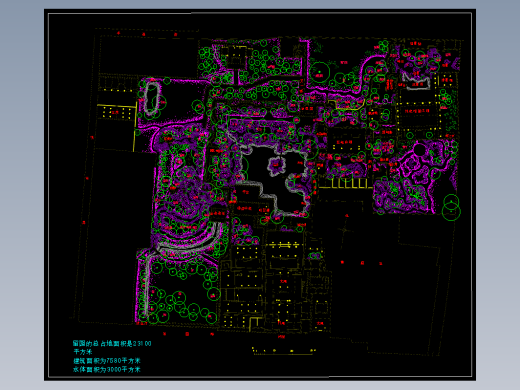Click the leftmost red marker on top boundary

pos(118,33)
